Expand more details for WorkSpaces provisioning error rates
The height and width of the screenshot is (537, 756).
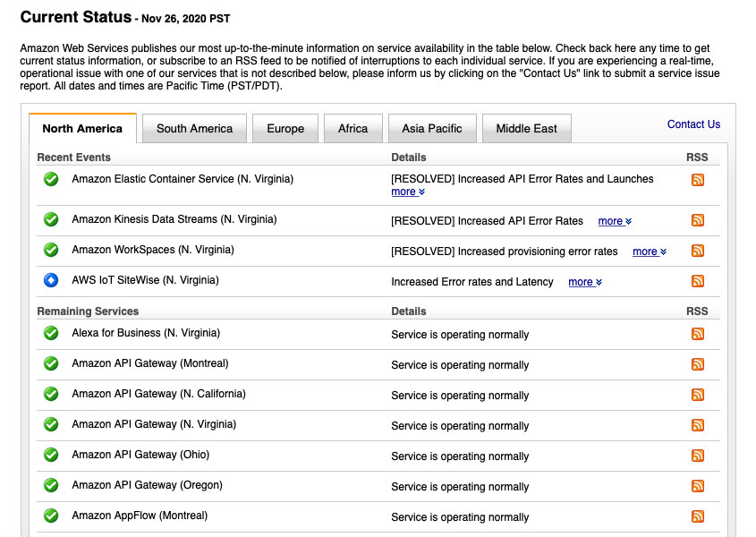tap(650, 251)
